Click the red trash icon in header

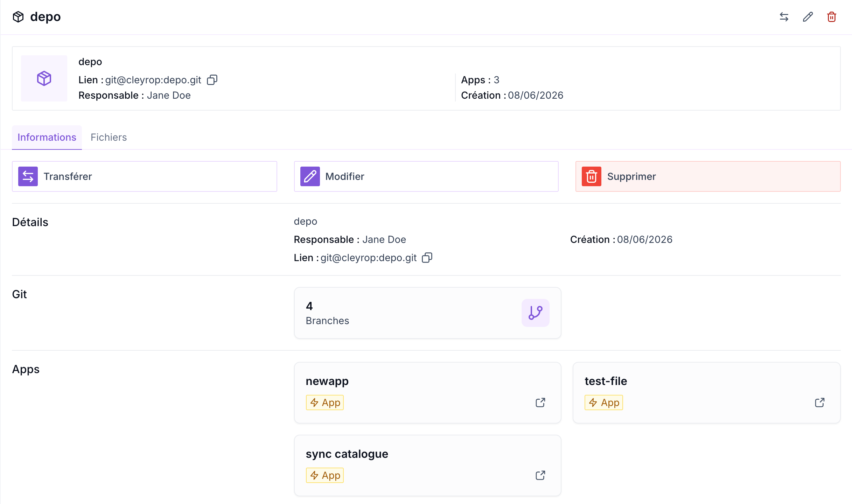tap(832, 17)
